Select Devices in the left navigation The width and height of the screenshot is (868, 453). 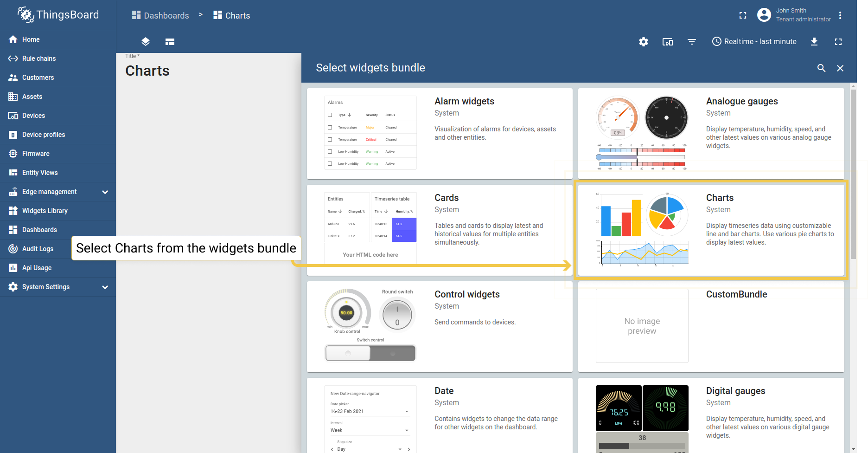tap(34, 116)
